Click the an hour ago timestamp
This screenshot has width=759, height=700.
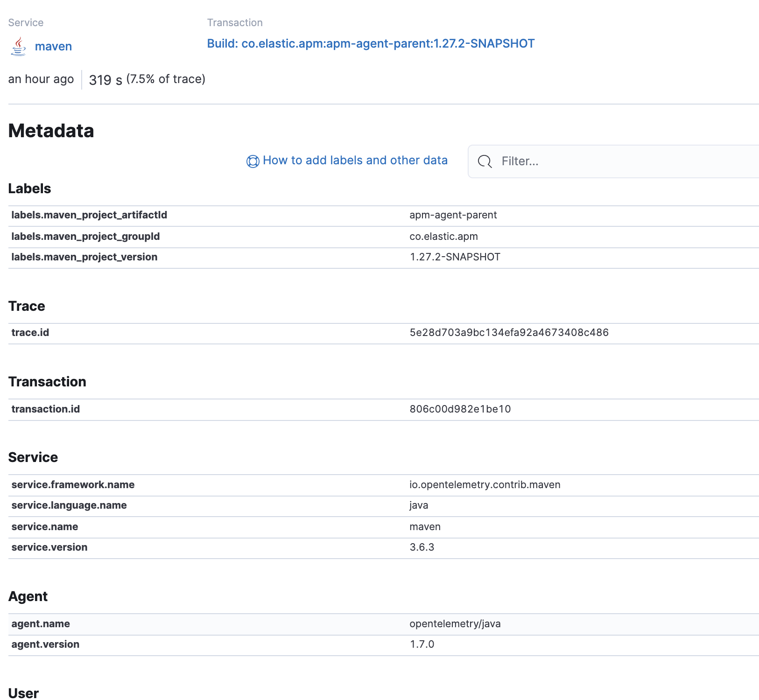(41, 79)
